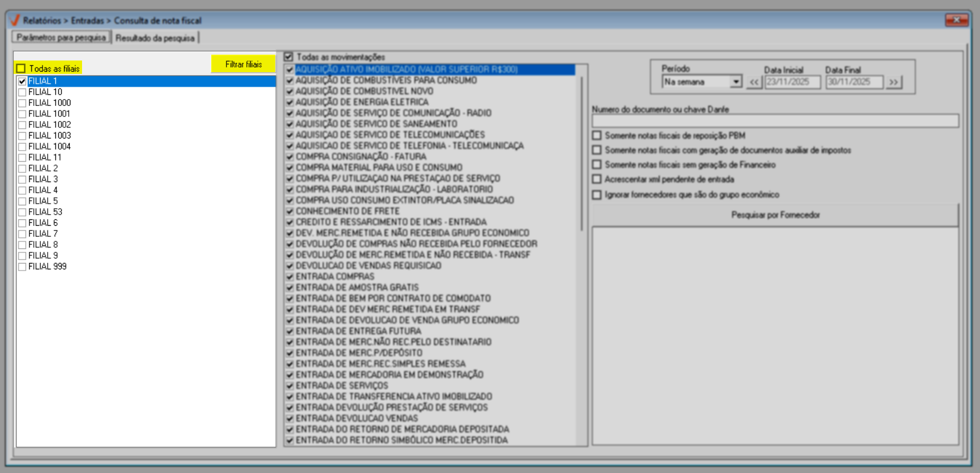
Task: Select COMPRA CONSIGNAÇÃO - FATURA row
Action: coord(361,157)
